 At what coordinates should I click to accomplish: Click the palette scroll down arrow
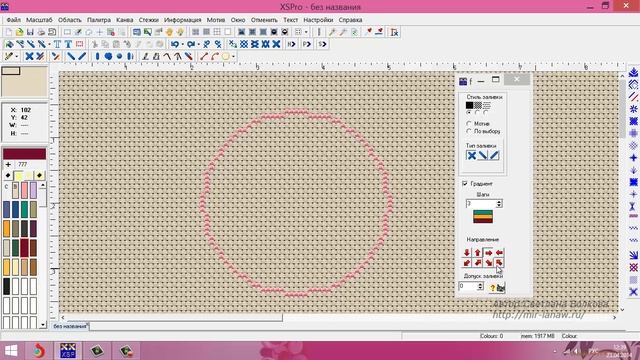click(x=43, y=325)
